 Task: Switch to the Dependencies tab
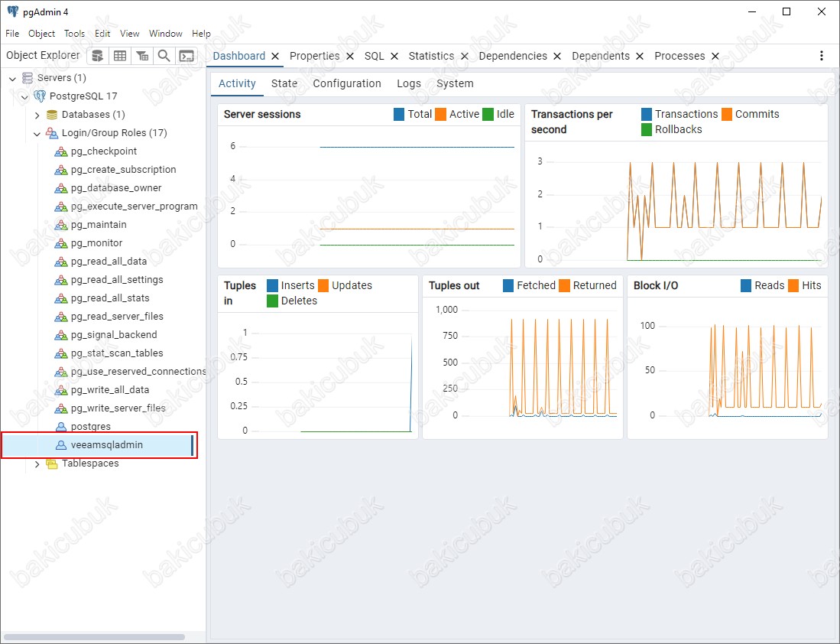tap(513, 56)
